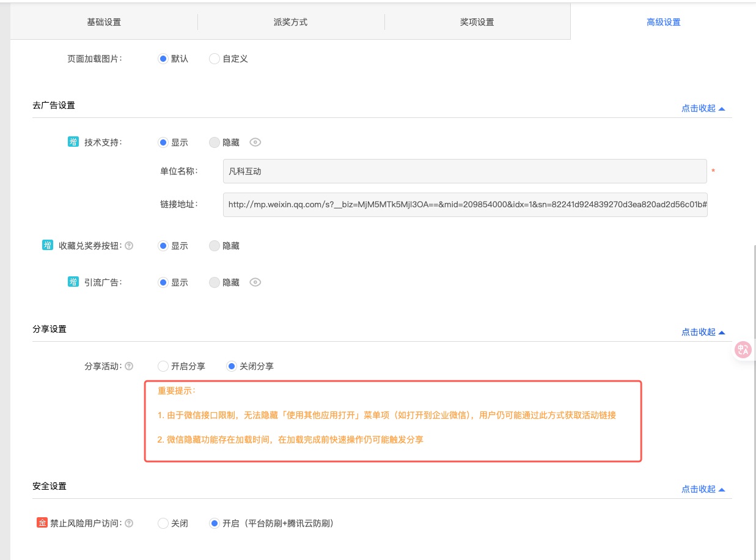Collapse the 去广告设置 section
756x560 pixels.
point(703,108)
